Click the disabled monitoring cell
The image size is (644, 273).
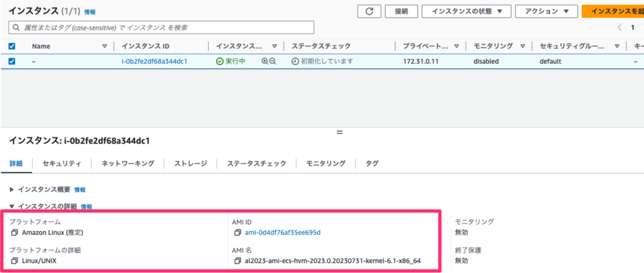(486, 62)
